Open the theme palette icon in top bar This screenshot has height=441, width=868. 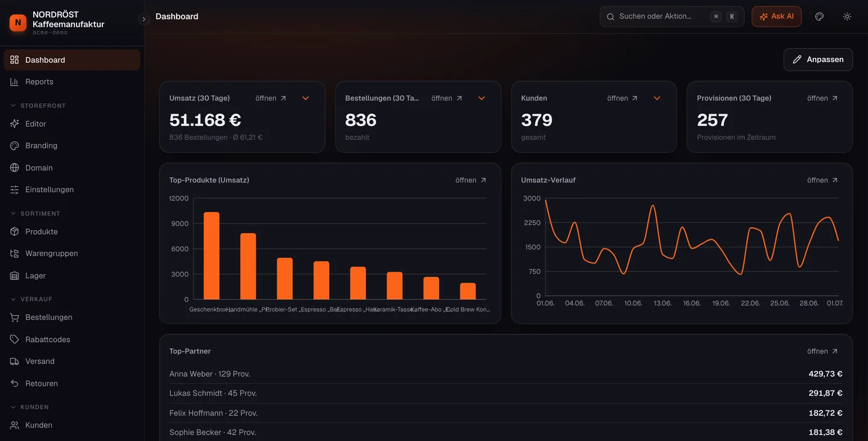(819, 16)
